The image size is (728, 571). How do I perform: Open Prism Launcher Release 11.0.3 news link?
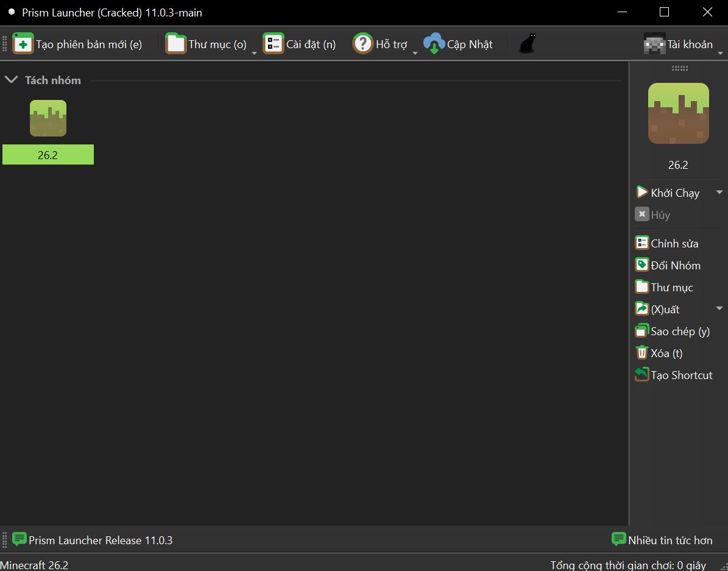click(93, 540)
